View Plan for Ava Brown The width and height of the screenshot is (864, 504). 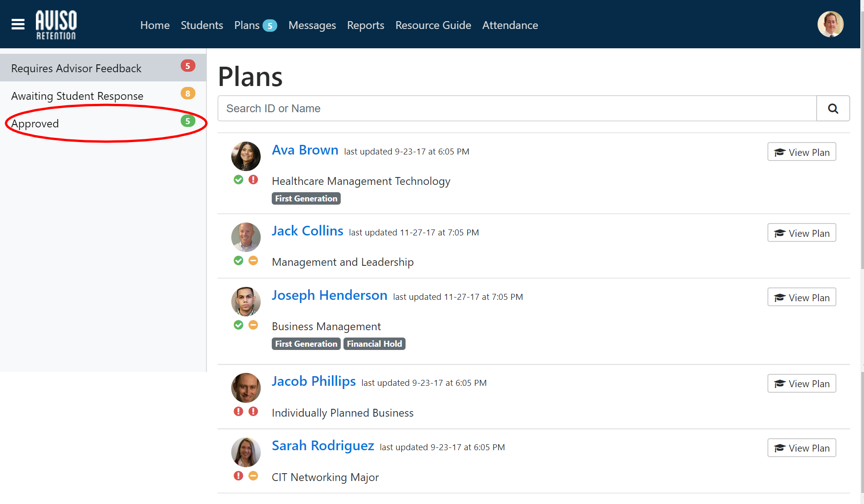point(801,152)
